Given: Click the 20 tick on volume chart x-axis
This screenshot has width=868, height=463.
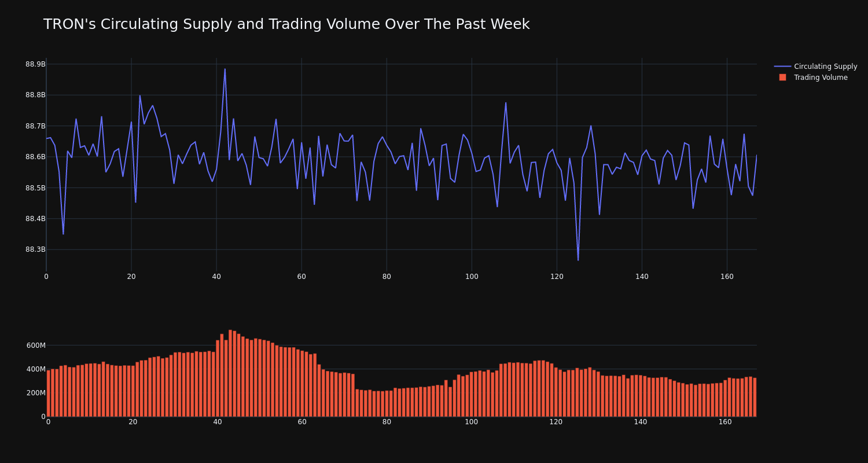Looking at the screenshot, I should [133, 422].
